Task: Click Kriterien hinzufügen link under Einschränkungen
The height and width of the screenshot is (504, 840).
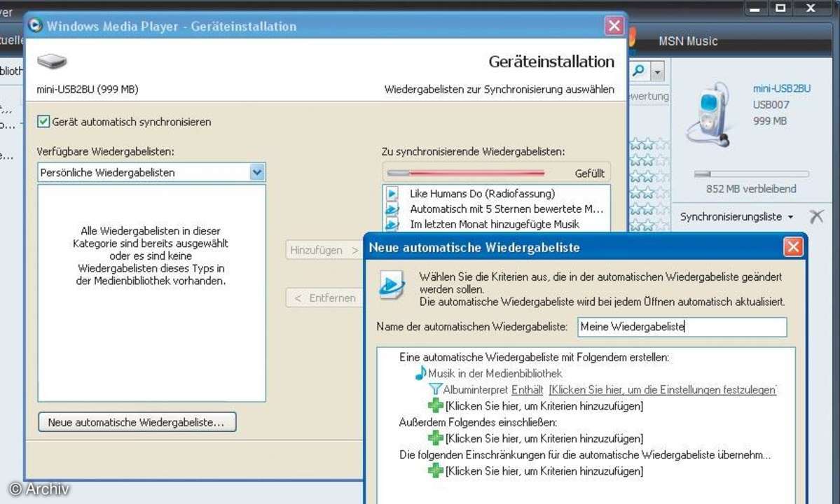Action: pyautogui.click(x=544, y=471)
